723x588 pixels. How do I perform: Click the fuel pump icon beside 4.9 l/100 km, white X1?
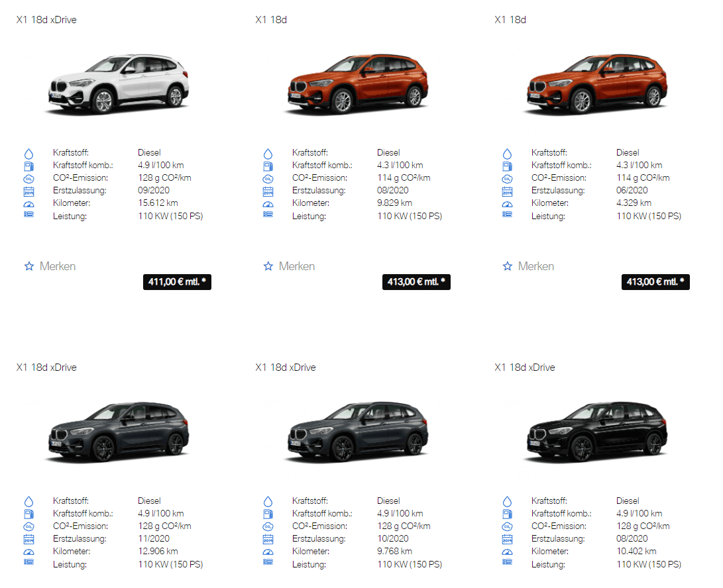(x=28, y=166)
